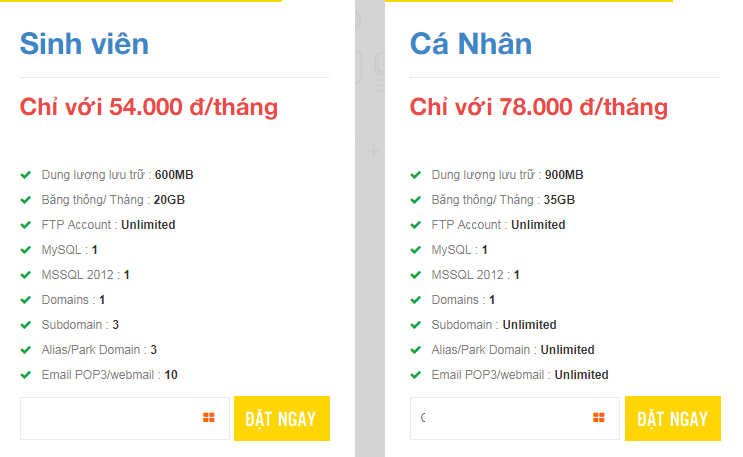Screen dimensions: 743x457
Task: Click checkmark beside Alias/Park Domain : 3
Action: [26, 350]
